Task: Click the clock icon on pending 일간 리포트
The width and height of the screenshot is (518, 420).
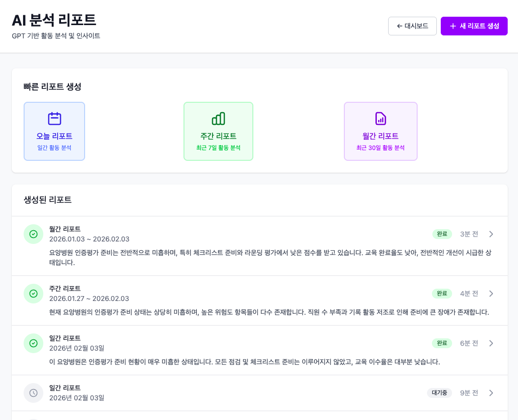Action: point(33,393)
